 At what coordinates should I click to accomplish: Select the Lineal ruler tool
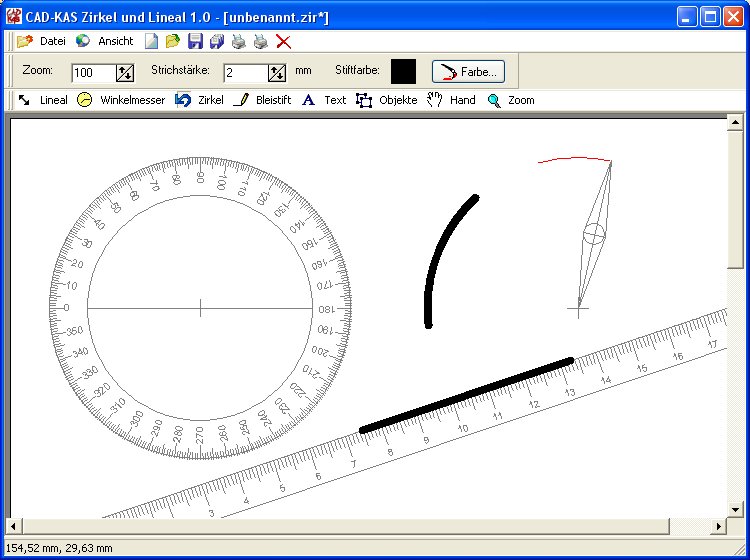pos(44,100)
